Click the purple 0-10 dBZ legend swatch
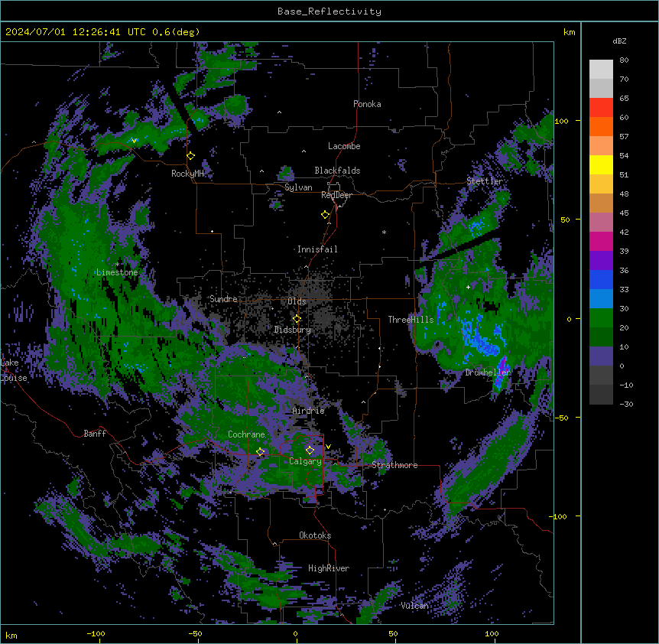Screen dimensions: 659x644 [x=601, y=356]
